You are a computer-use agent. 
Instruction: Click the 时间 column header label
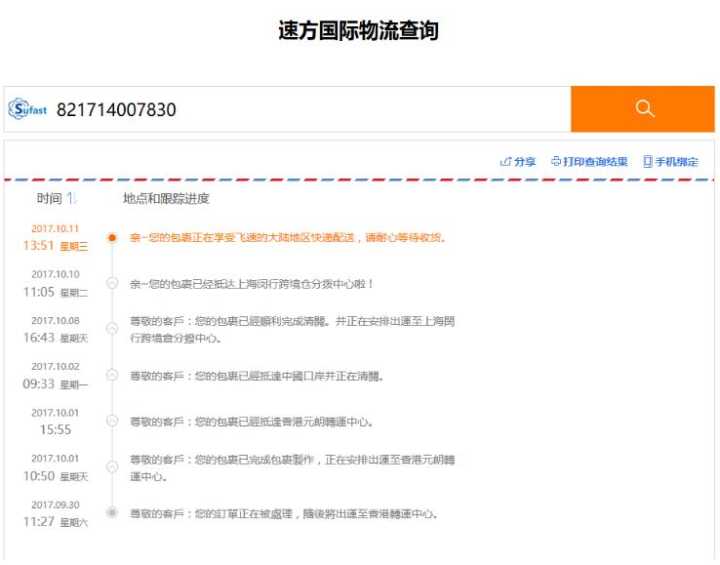point(49,199)
